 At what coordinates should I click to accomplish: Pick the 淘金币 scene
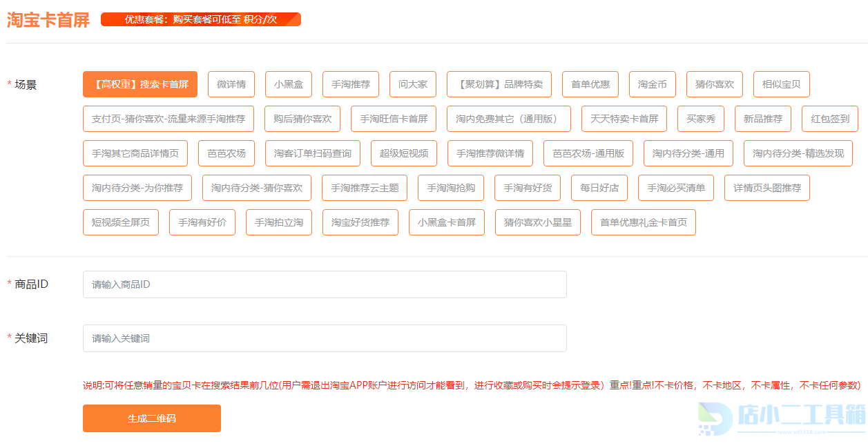tap(653, 84)
